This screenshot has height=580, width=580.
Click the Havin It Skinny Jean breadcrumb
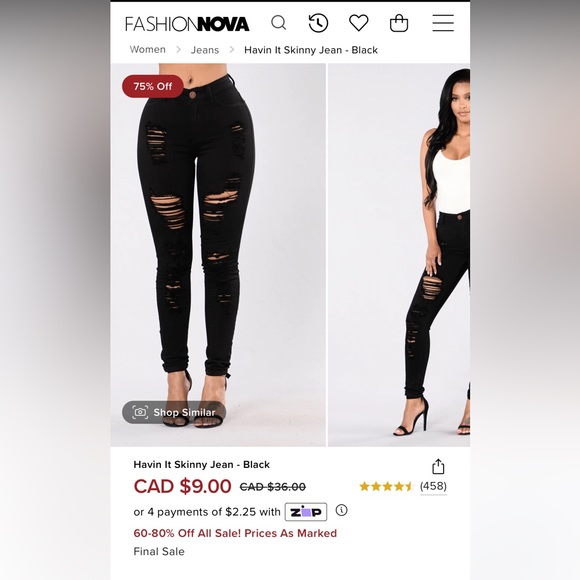pyautogui.click(x=311, y=50)
